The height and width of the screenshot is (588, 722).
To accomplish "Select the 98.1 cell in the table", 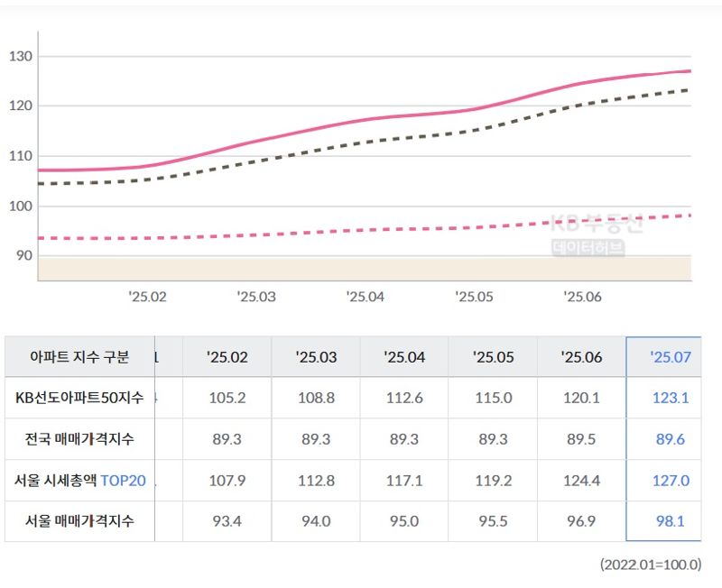I will click(x=670, y=521).
